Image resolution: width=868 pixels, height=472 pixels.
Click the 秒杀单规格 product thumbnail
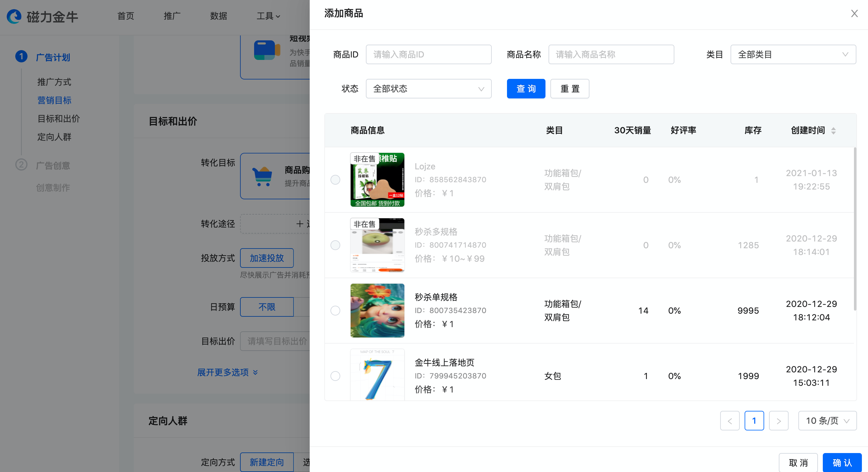click(x=377, y=311)
